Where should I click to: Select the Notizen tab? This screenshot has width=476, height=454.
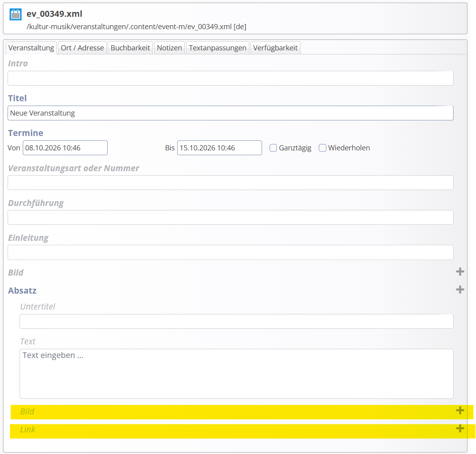[169, 48]
